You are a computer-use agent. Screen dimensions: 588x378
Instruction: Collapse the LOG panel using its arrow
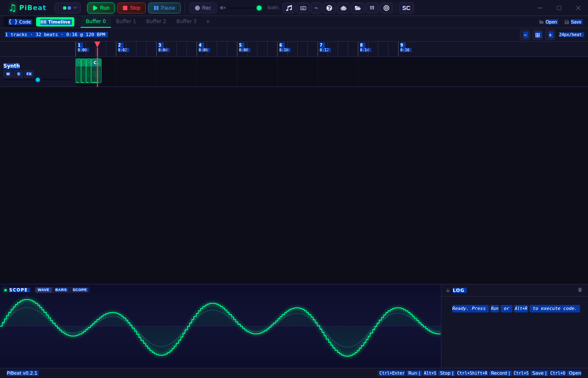coord(448,290)
